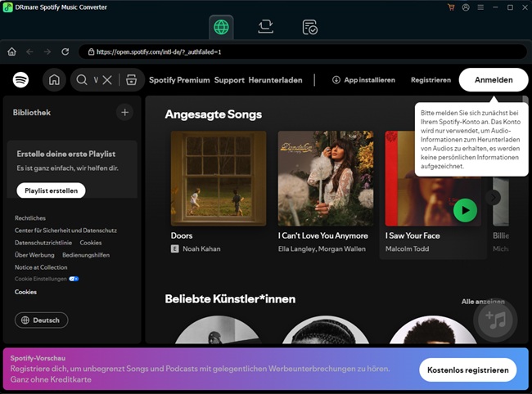Open artist Malcolm Todd
Image resolution: width=532 pixels, height=394 pixels.
(x=407, y=248)
